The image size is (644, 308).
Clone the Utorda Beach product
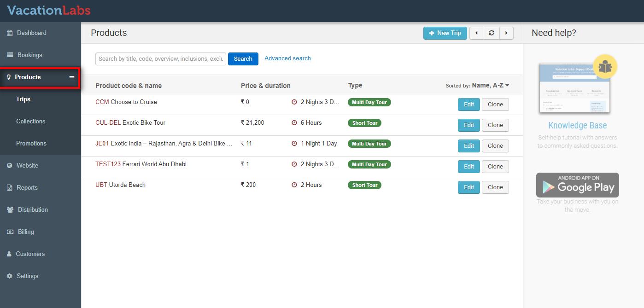tap(495, 187)
